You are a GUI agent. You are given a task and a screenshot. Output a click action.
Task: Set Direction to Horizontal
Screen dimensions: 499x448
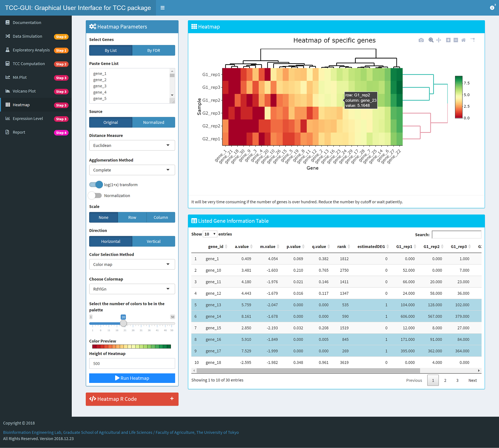[111, 241]
